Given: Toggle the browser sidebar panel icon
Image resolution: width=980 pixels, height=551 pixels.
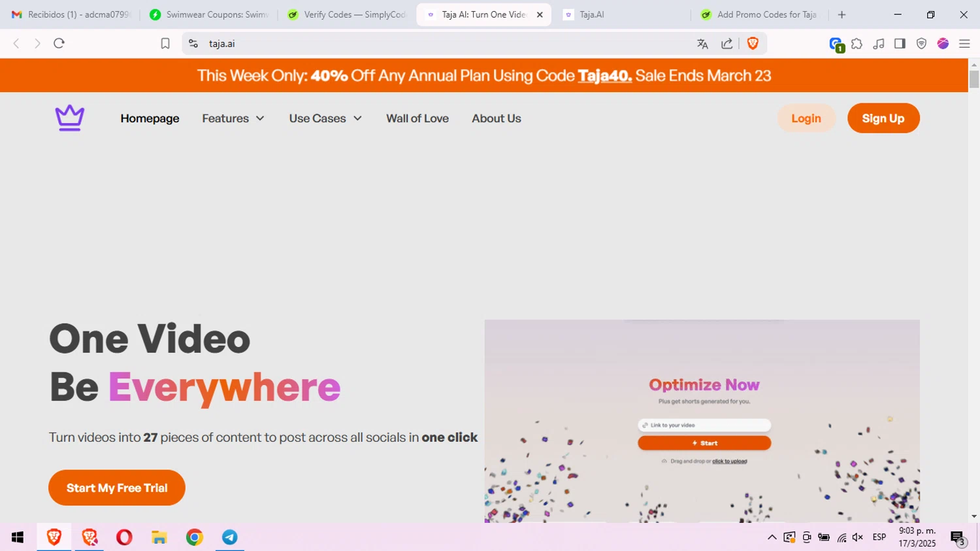Looking at the screenshot, I should coord(900,44).
